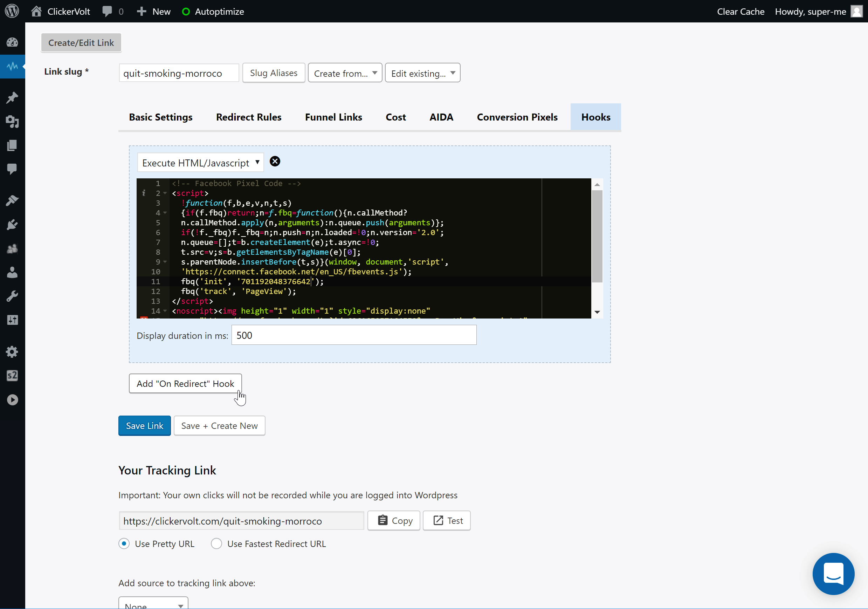Open Slug Aliases
Viewport: 868px width, 609px height.
[x=274, y=73]
